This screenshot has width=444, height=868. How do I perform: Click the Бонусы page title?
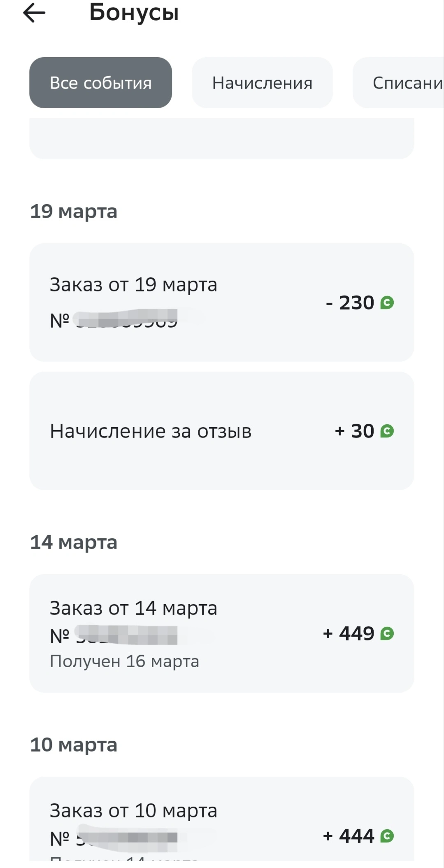point(134,13)
